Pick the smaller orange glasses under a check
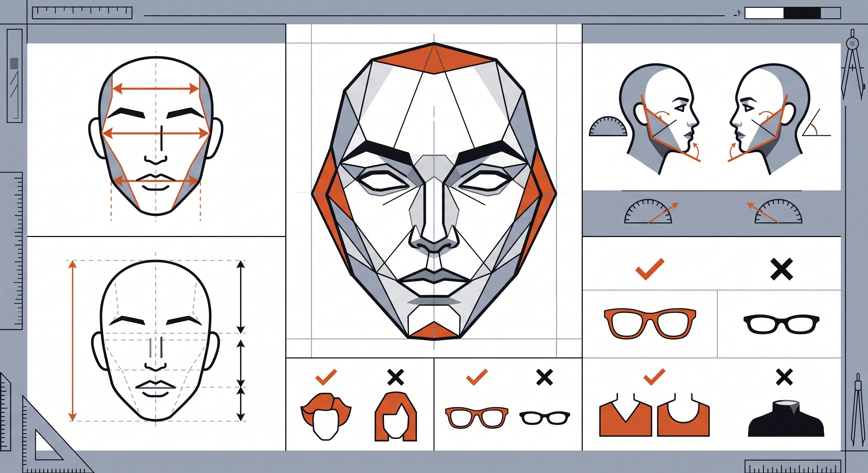The width and height of the screenshot is (868, 473). tap(477, 417)
